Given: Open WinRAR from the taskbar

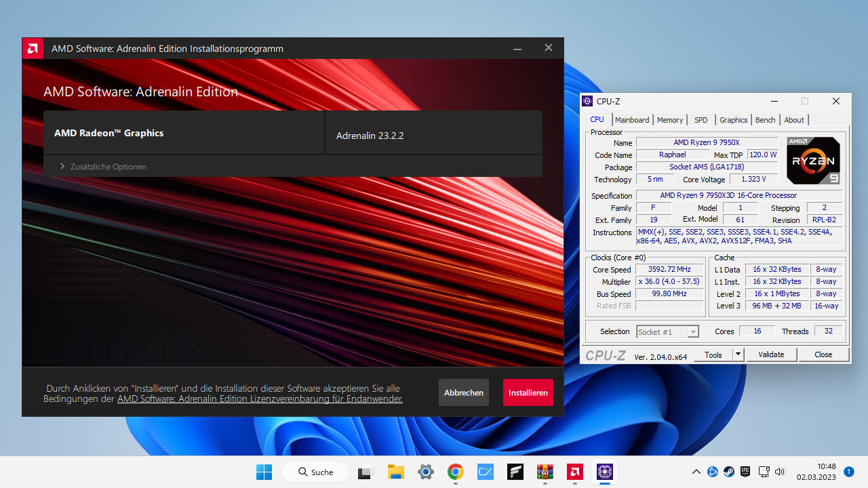Looking at the screenshot, I should coord(545,472).
